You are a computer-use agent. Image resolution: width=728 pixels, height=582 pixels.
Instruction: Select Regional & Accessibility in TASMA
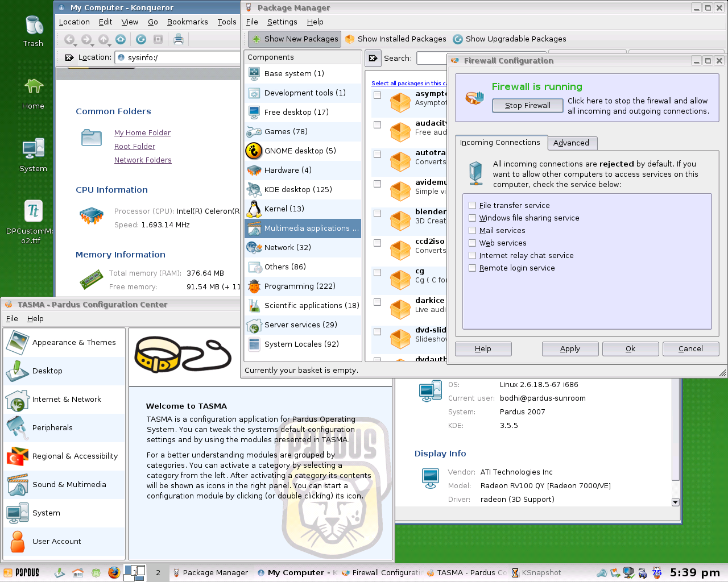coord(64,456)
